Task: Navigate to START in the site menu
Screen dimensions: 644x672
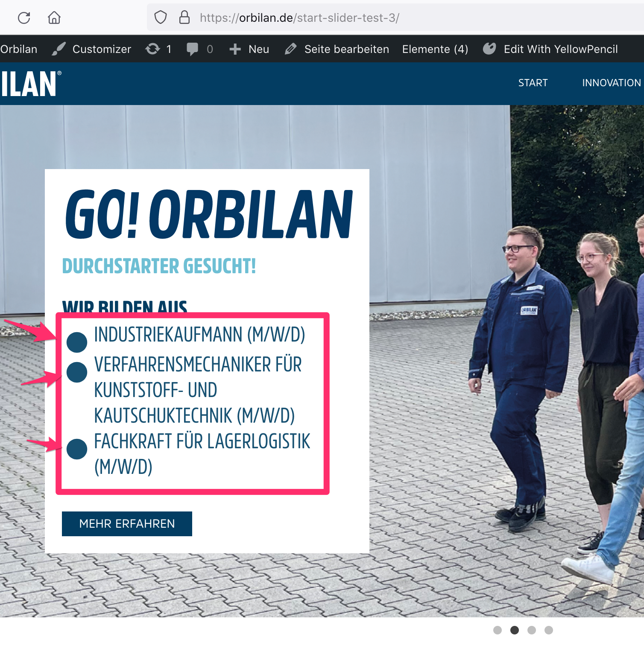Action: point(533,83)
